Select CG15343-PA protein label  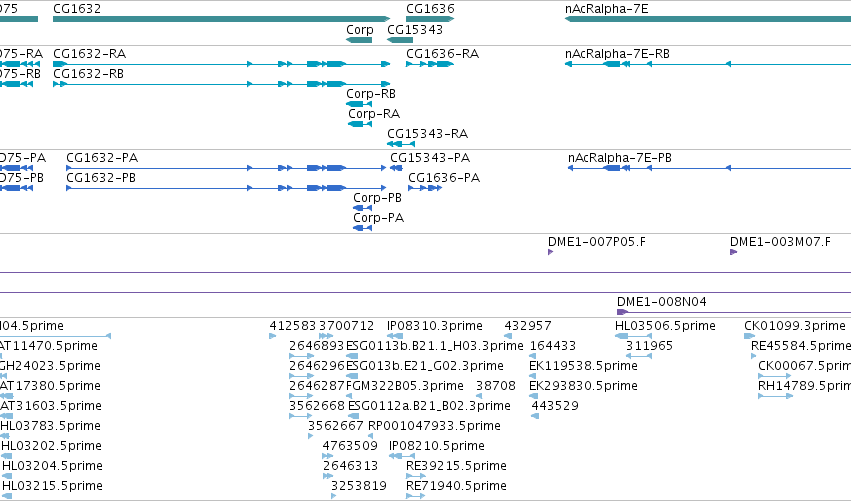tap(430, 158)
